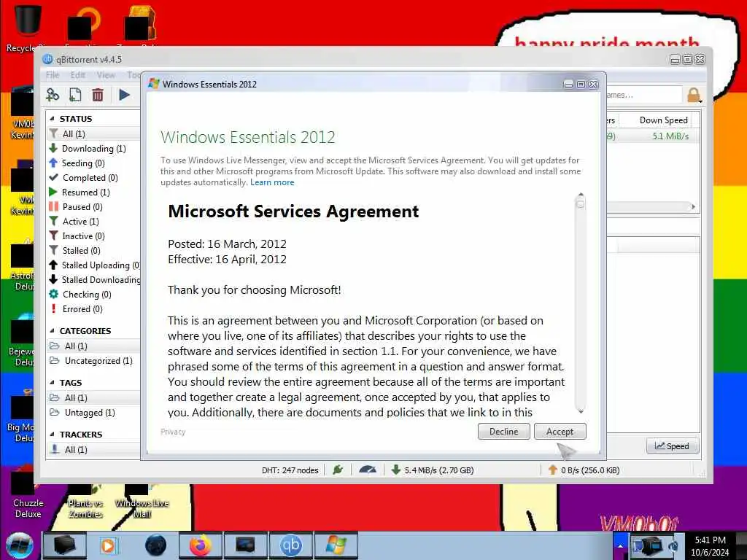
Task: Click the add torrent file icon in qBittorrent
Action: pyautogui.click(x=75, y=95)
